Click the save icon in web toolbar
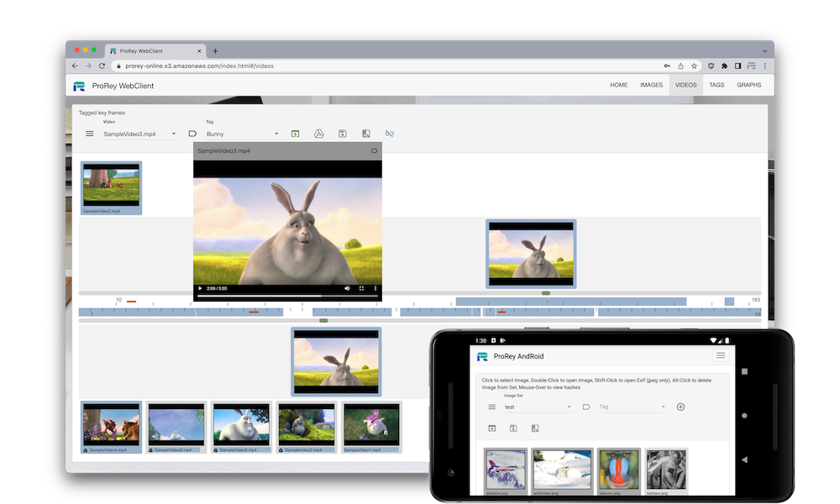Viewport: 840px width, 504px height. (x=343, y=134)
